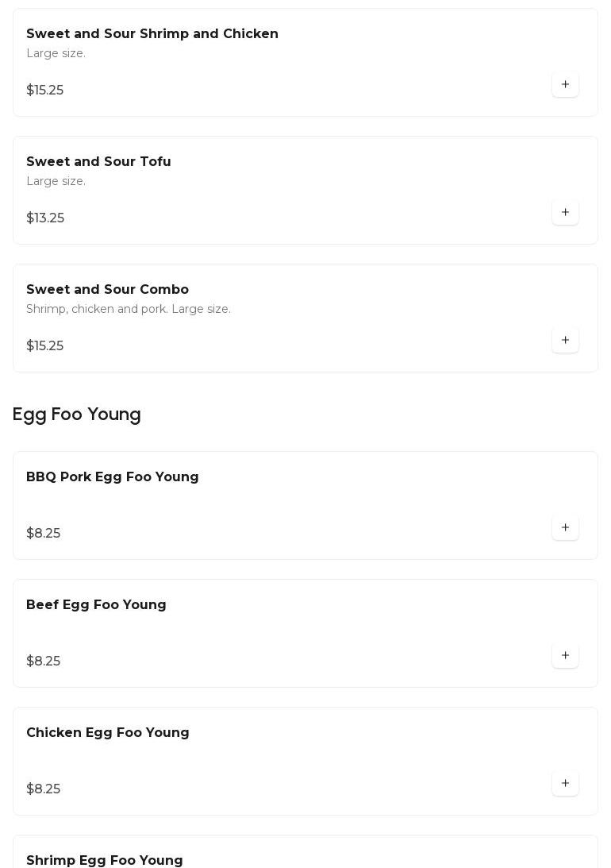Click plus icon for Sweet and Sour Combo

[x=565, y=341]
